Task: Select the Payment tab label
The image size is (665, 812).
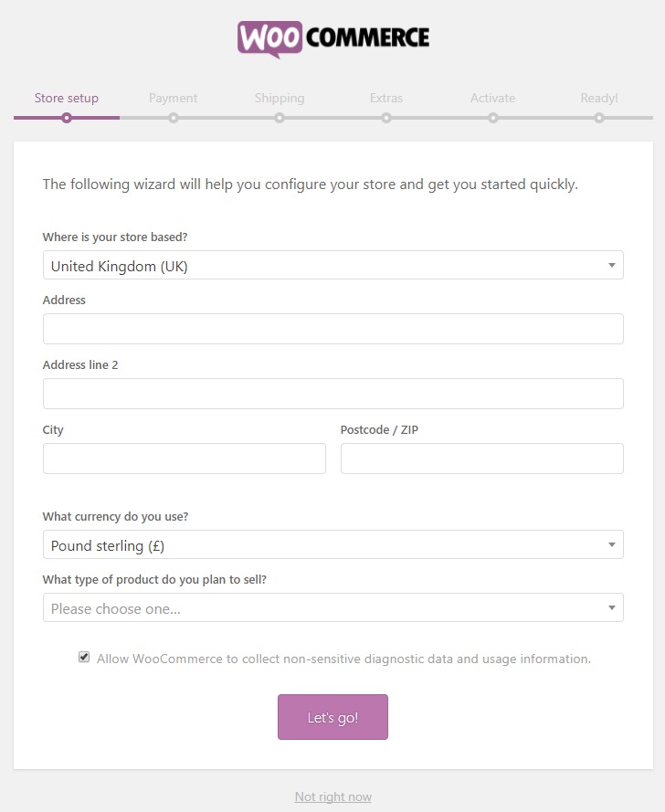Action: pos(173,98)
